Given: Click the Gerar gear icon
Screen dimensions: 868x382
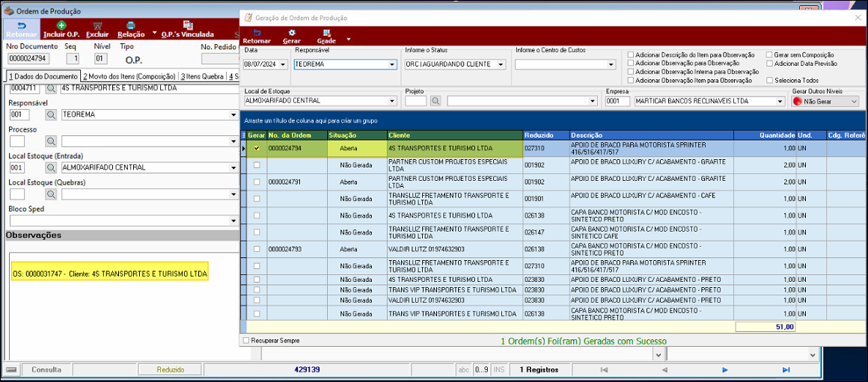Looking at the screenshot, I should point(292,33).
